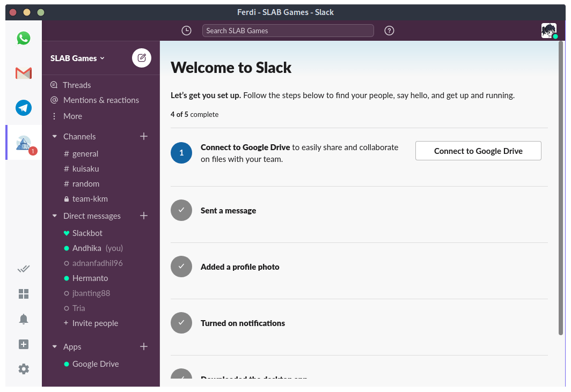
Task: Click the Added a profile photo checkmark
Action: 181,267
